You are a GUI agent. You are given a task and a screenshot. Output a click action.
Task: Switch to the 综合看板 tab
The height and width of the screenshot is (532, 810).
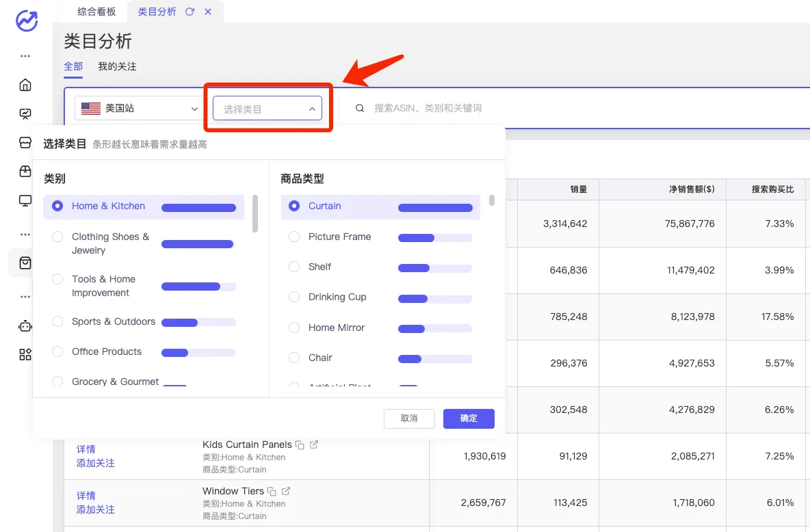[x=96, y=12]
